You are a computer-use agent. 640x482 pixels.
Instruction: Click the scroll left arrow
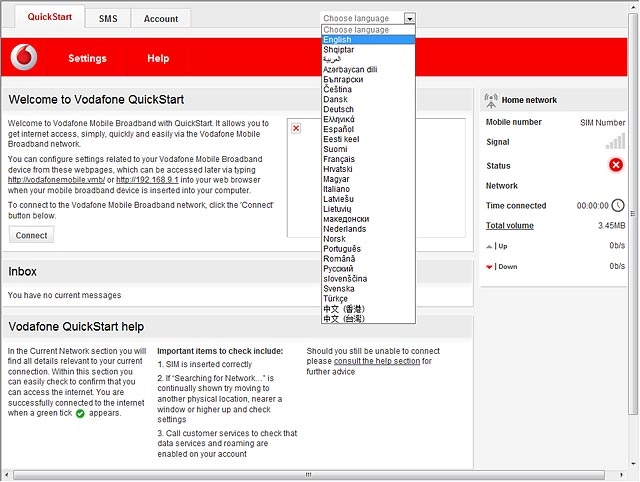coord(6,475)
